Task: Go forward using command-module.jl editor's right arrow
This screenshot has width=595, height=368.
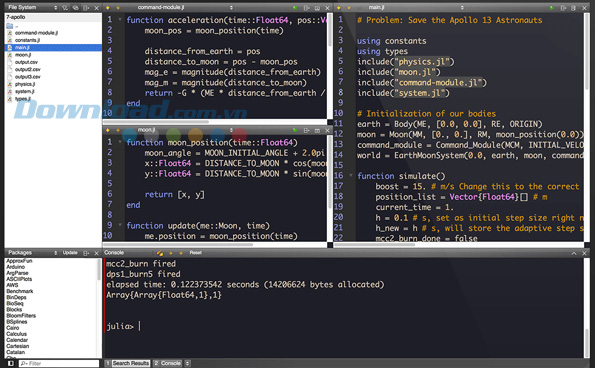Action: [118, 8]
